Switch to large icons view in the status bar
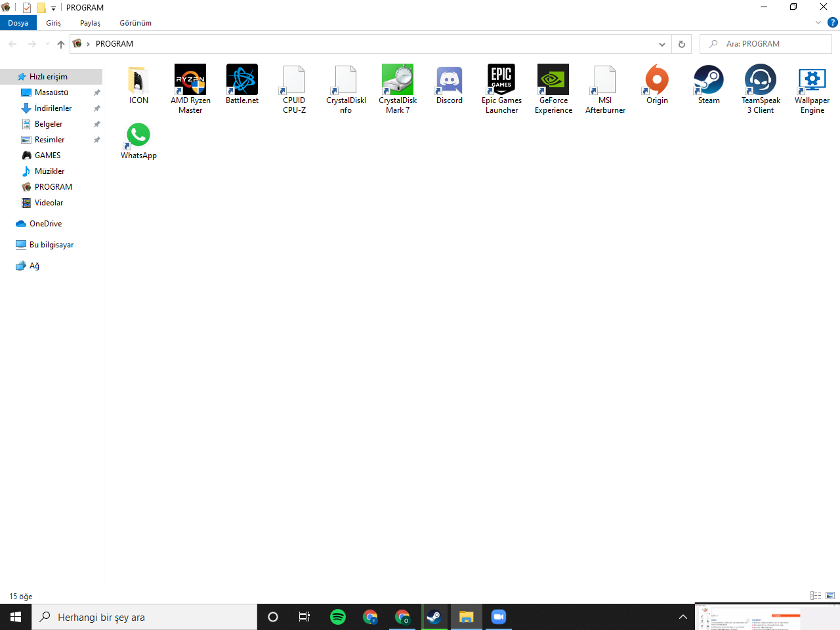 point(830,596)
